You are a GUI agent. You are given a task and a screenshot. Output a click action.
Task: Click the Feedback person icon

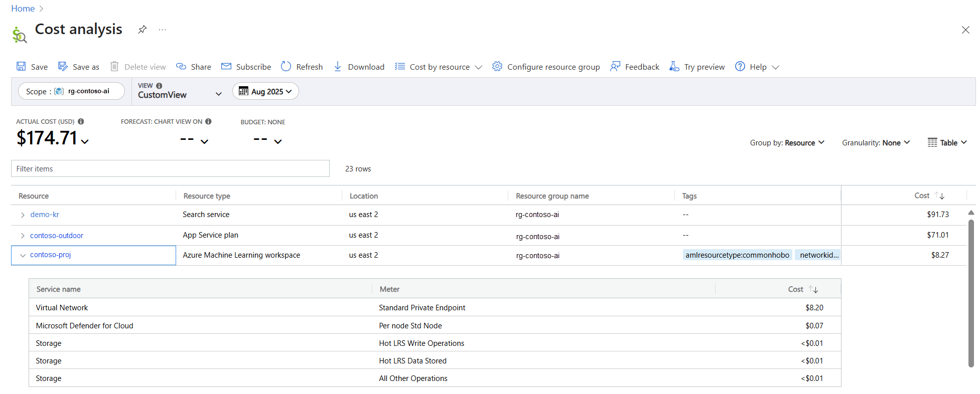click(x=615, y=67)
